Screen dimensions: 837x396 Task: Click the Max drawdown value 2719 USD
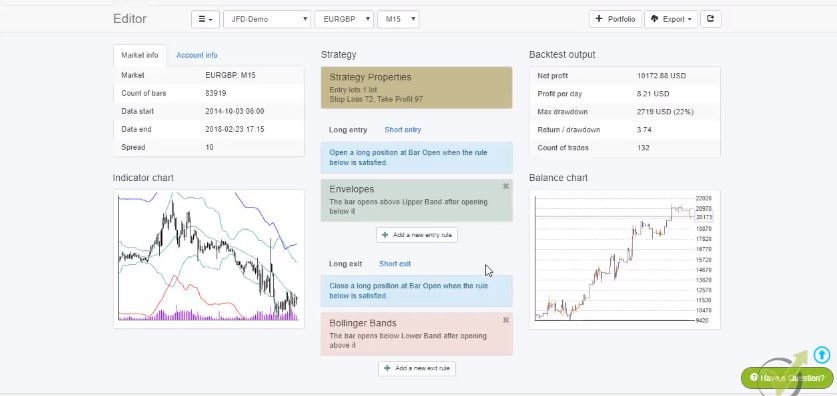point(665,112)
